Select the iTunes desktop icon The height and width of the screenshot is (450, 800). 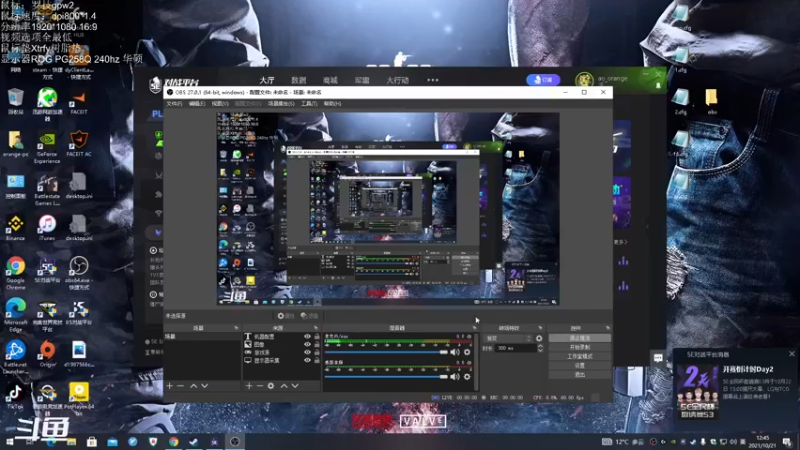click(x=47, y=228)
